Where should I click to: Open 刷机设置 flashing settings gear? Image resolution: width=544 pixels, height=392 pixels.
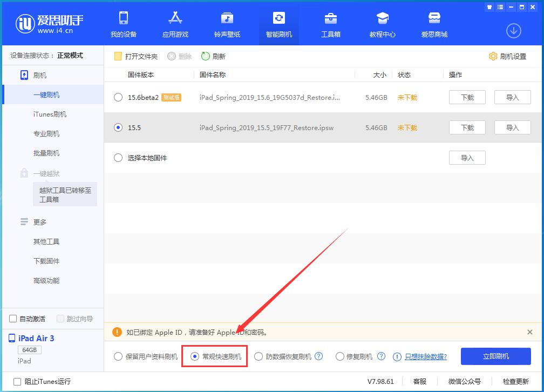[x=506, y=56]
